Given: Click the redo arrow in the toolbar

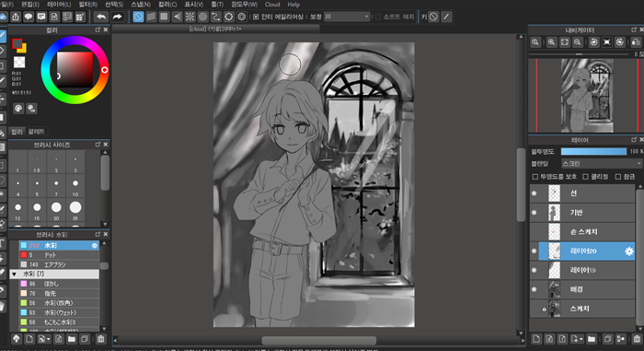Looking at the screenshot, I should click(117, 17).
